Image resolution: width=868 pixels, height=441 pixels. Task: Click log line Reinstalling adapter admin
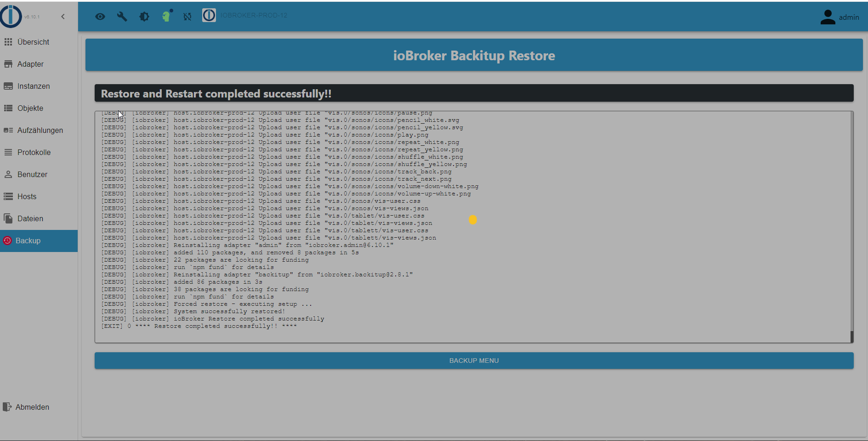click(248, 245)
